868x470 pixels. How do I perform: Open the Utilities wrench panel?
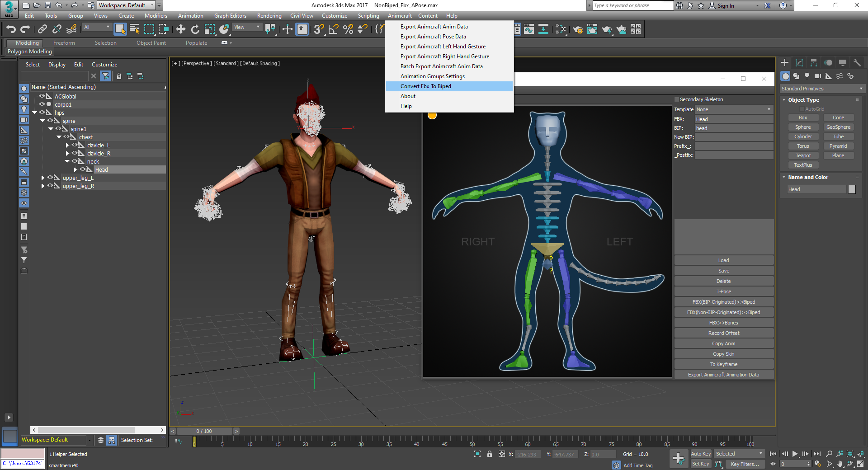(857, 63)
